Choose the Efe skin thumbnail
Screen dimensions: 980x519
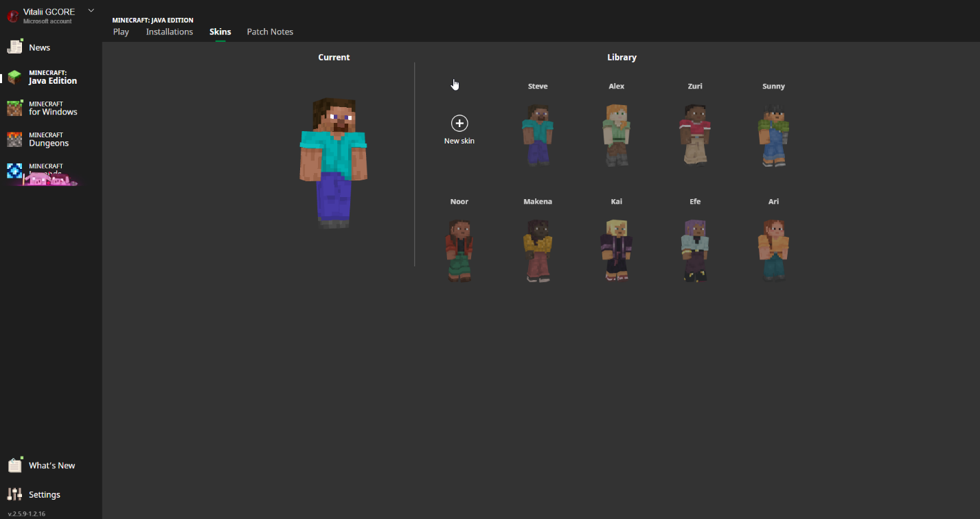[x=695, y=251]
